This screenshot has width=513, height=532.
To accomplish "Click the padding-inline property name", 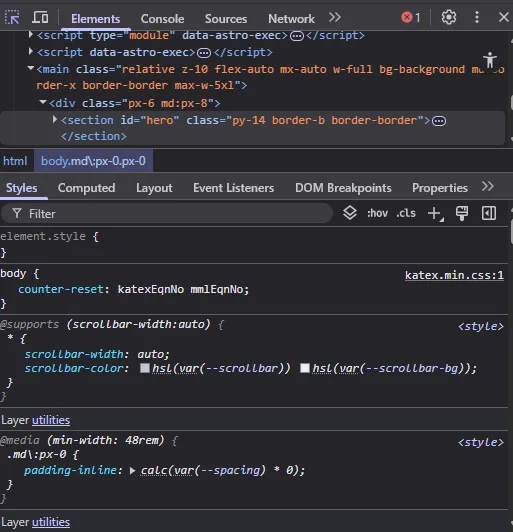I will coord(71,471).
